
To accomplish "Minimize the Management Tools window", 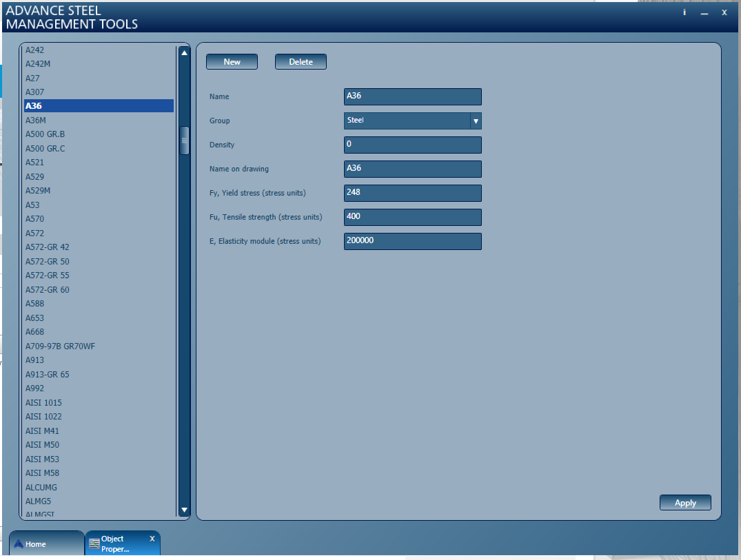I will coord(704,13).
